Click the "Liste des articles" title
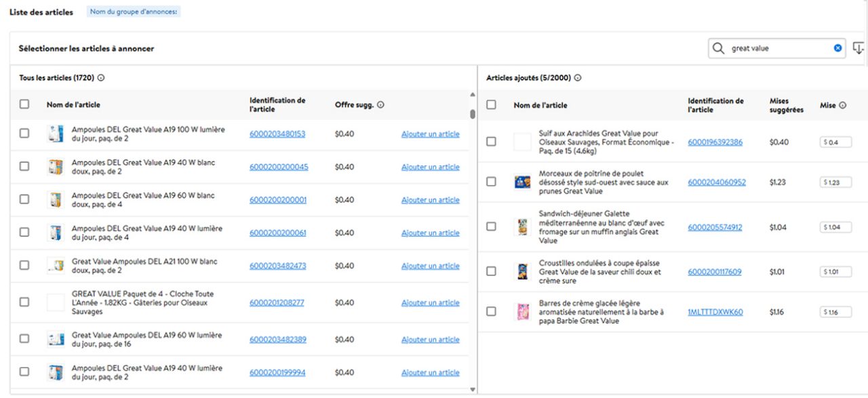The width and height of the screenshot is (868, 398). (x=41, y=12)
